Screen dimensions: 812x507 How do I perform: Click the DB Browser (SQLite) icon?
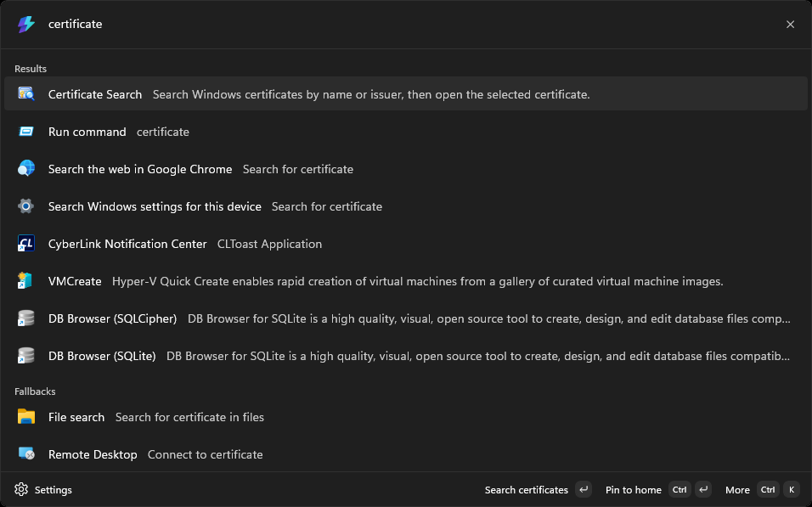(25, 355)
